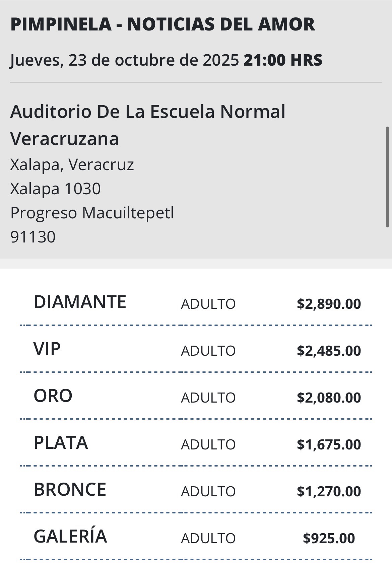
Task: Tap the $1,675.00 Plata price
Action: [x=329, y=444]
